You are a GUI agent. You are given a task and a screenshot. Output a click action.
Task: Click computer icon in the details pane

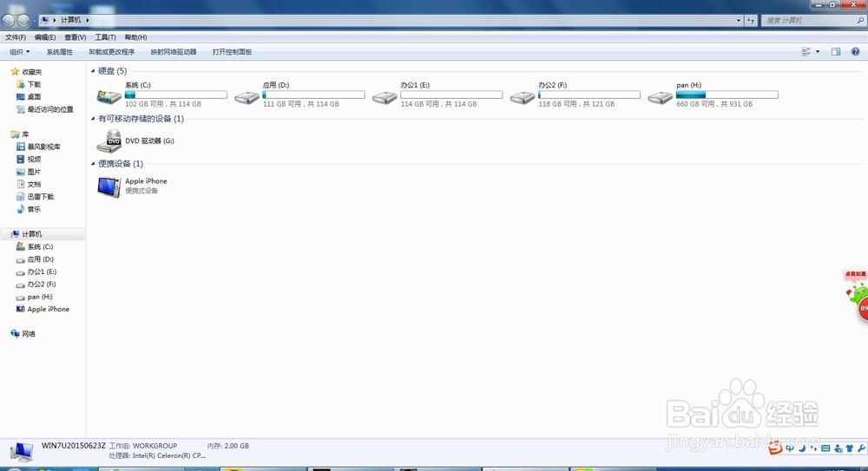(x=22, y=452)
